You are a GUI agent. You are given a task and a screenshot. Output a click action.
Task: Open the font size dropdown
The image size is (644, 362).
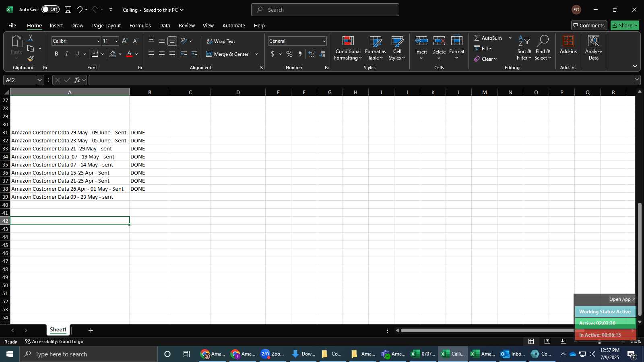point(116,41)
